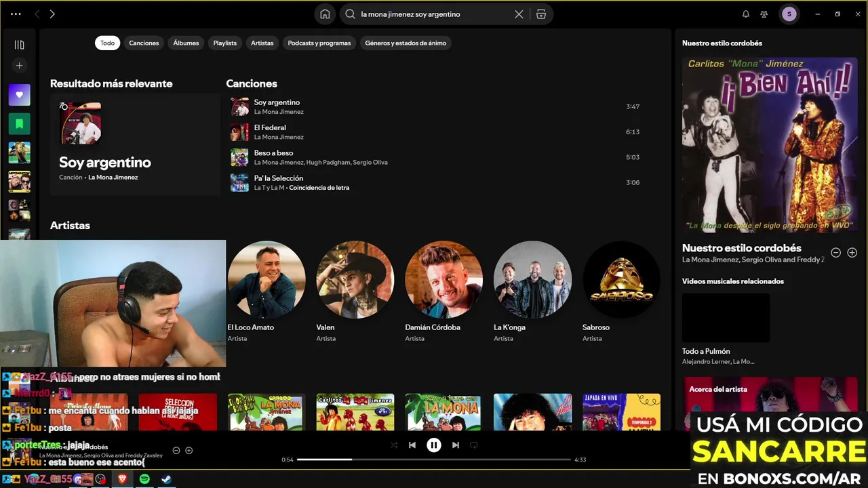This screenshot has height=488, width=868.
Task: Expand Your Library from the sidebar icon
Action: coord(19,45)
